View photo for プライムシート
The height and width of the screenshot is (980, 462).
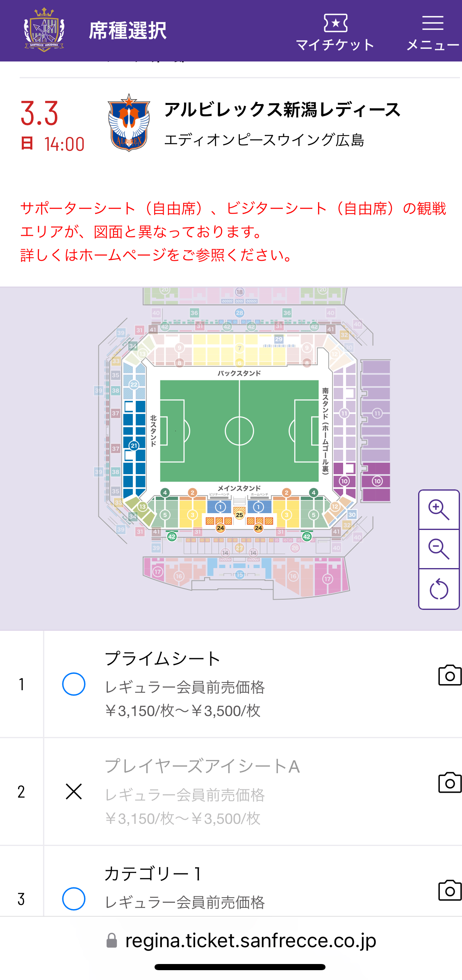tap(450, 675)
